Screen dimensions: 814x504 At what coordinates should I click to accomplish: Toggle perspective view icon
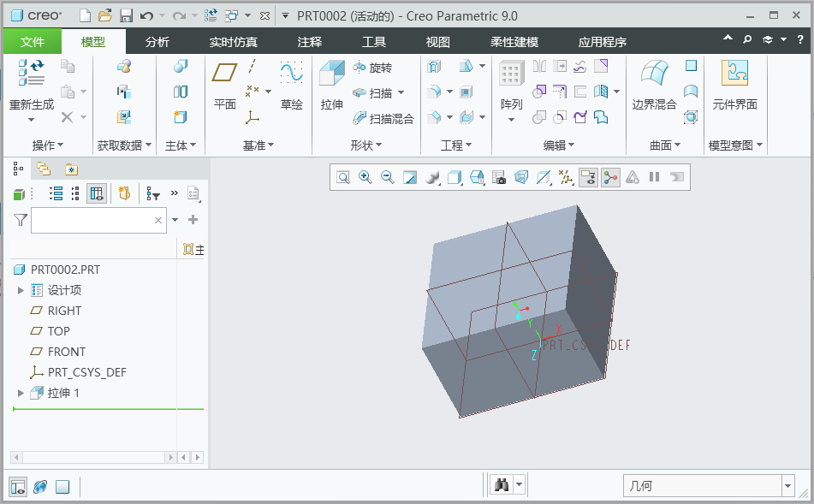pos(521,177)
